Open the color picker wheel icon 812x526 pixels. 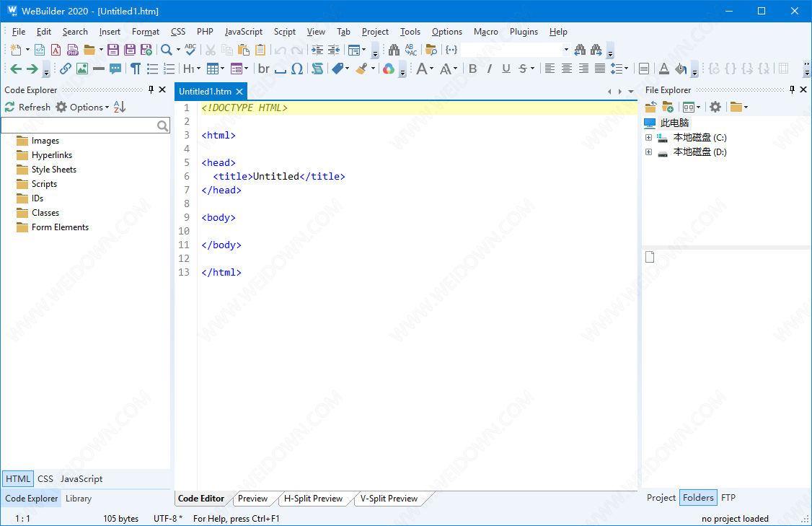(389, 69)
